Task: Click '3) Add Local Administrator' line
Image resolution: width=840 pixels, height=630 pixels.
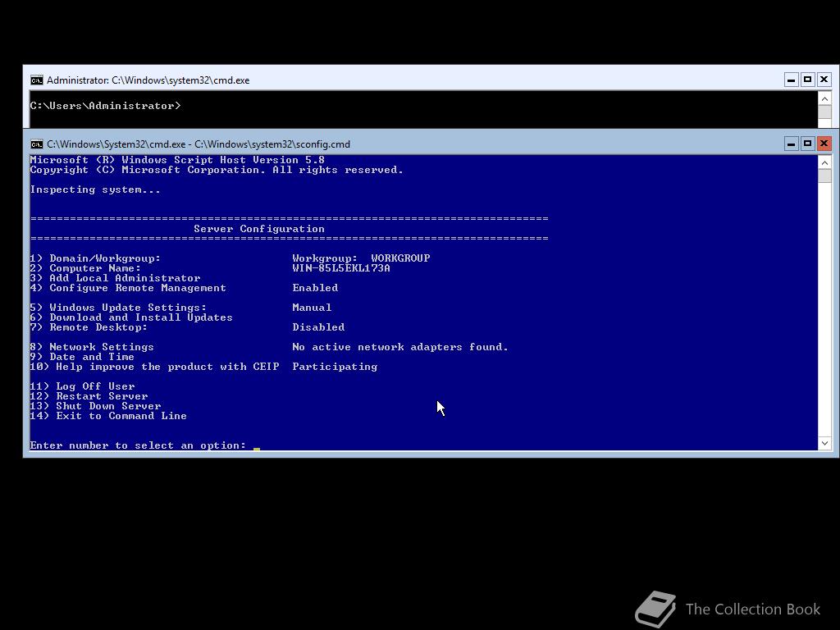Action: click(115, 277)
